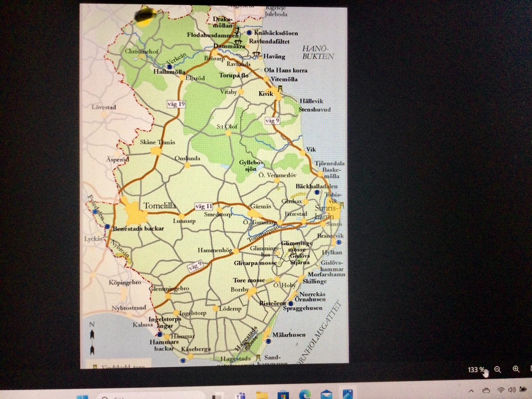Click the Kivik label on the map

266,94
